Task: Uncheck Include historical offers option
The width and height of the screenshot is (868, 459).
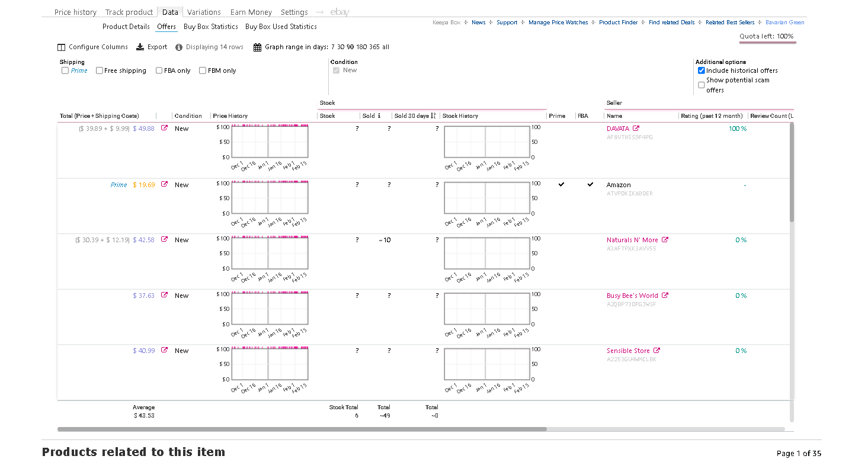Action: [x=702, y=70]
